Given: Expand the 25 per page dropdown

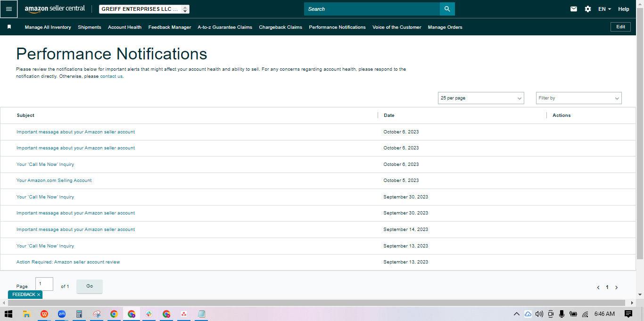Looking at the screenshot, I should 481,98.
